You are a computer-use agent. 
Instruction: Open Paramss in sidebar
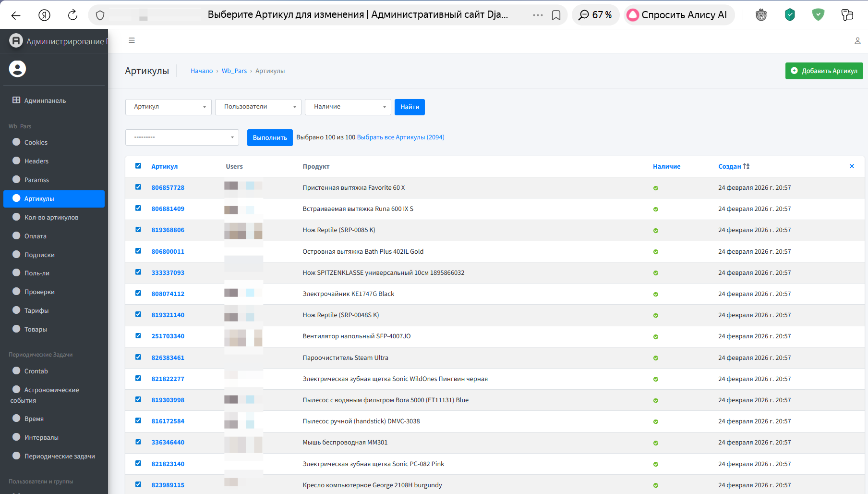pos(54,180)
